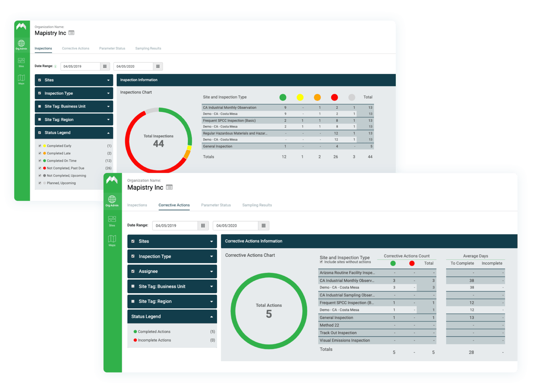
Task: Click Completed Actions legend entry
Action: pos(152,332)
